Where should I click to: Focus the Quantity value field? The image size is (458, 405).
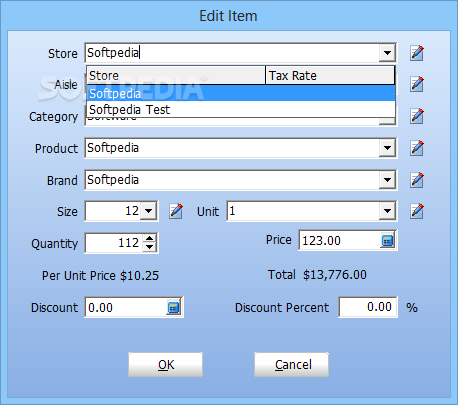click(114, 243)
